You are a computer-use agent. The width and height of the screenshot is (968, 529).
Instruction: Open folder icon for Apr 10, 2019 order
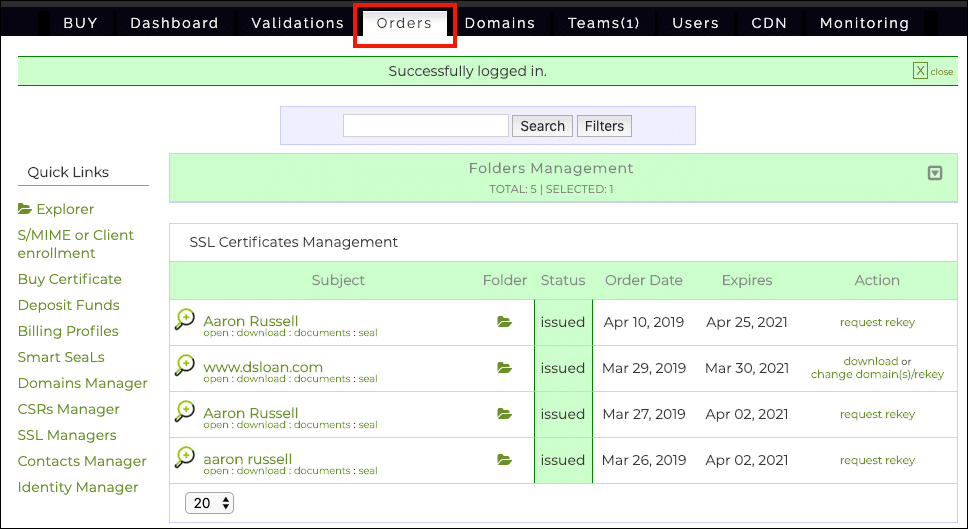pos(504,322)
